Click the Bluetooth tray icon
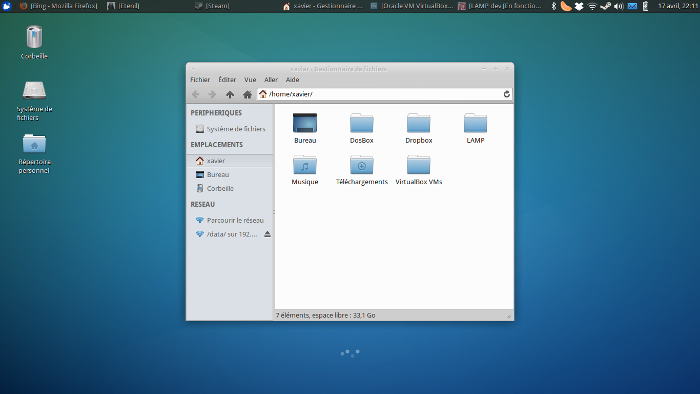Image resolution: width=700 pixels, height=394 pixels. (x=554, y=6)
